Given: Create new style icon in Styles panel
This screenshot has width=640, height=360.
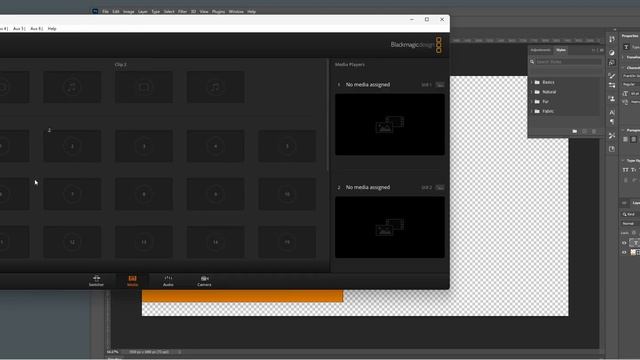Looking at the screenshot, I should pos(584,131).
